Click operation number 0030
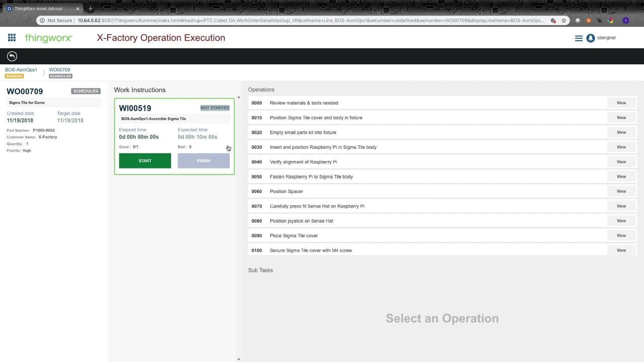The width and height of the screenshot is (644, 362). 257,147
